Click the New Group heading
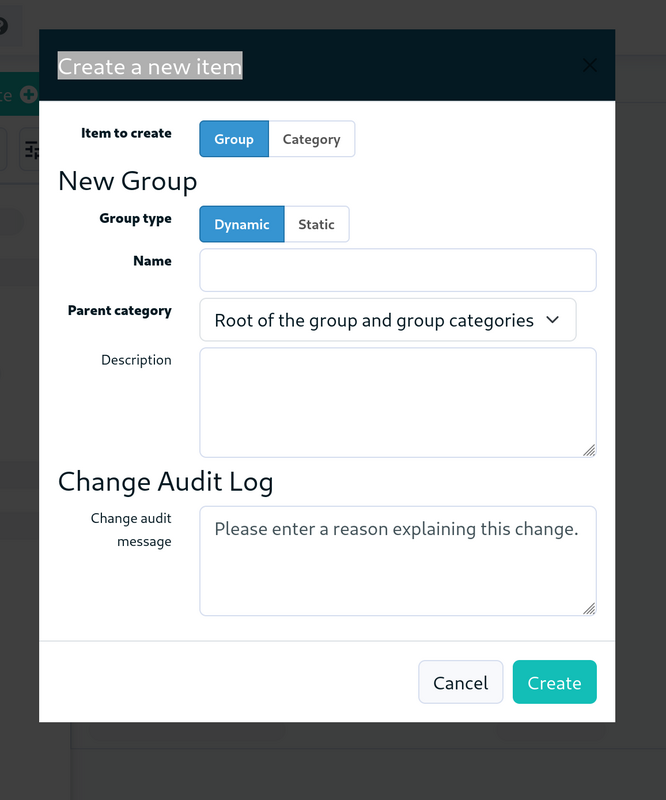 click(128, 181)
